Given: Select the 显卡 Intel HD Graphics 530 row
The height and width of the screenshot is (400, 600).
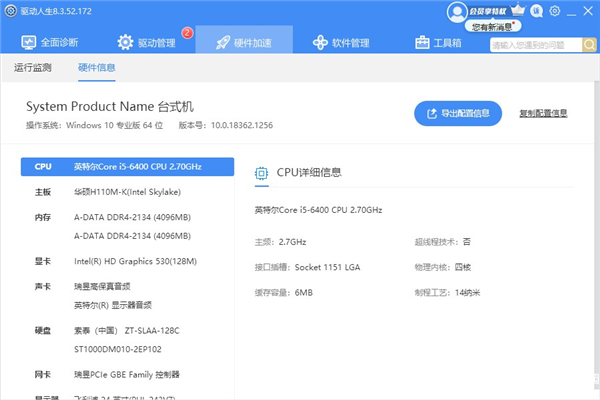Looking at the screenshot, I should (127, 261).
